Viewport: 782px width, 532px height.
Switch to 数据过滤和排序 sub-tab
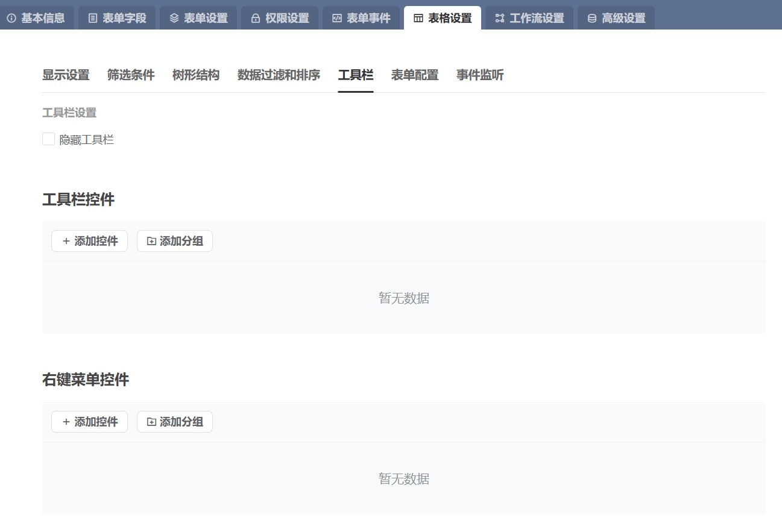point(279,75)
